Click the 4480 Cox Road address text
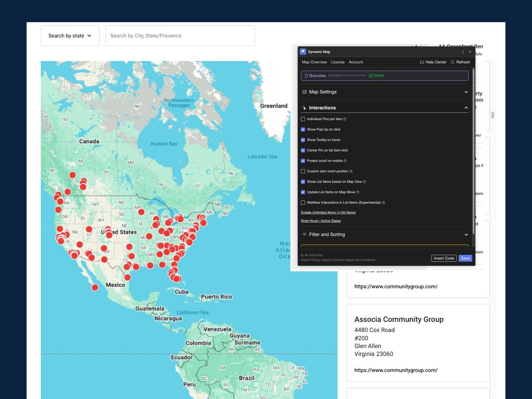532x399 pixels. pos(375,330)
